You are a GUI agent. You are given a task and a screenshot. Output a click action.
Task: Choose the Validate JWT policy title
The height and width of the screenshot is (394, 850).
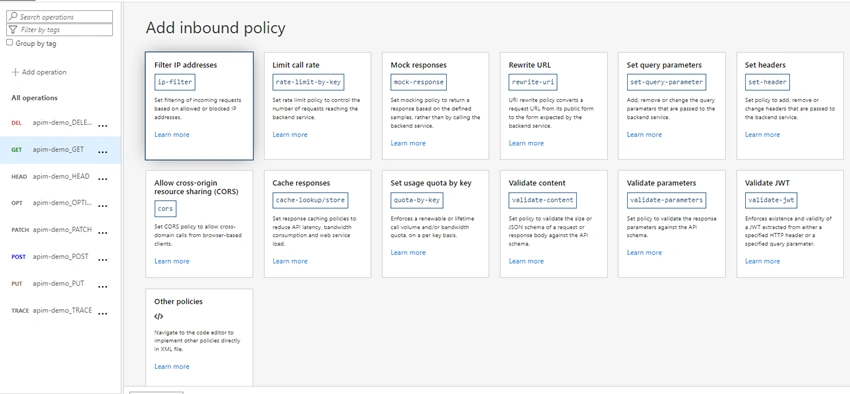pos(767,183)
